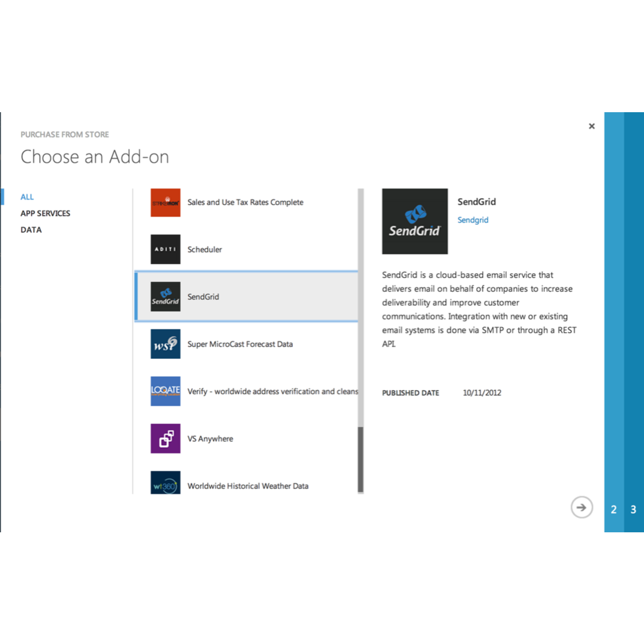Click the SendGrid list icon
This screenshot has height=644, width=644.
point(165,297)
